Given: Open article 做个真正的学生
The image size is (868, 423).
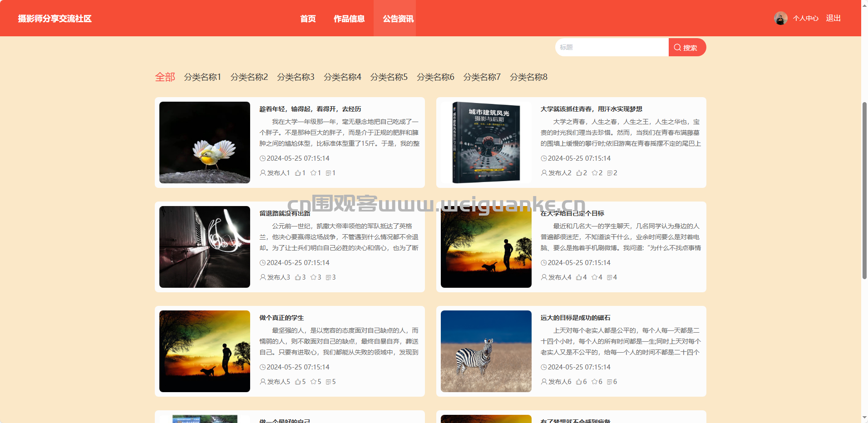Looking at the screenshot, I should (x=281, y=318).
